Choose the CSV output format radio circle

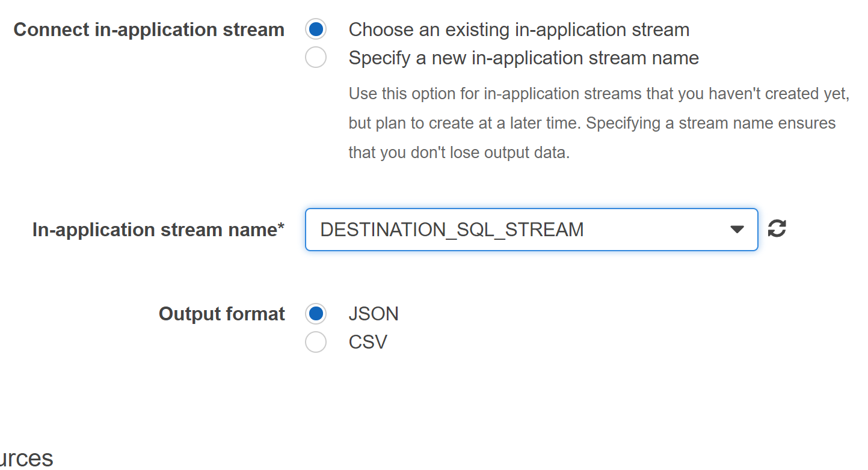[x=316, y=342]
